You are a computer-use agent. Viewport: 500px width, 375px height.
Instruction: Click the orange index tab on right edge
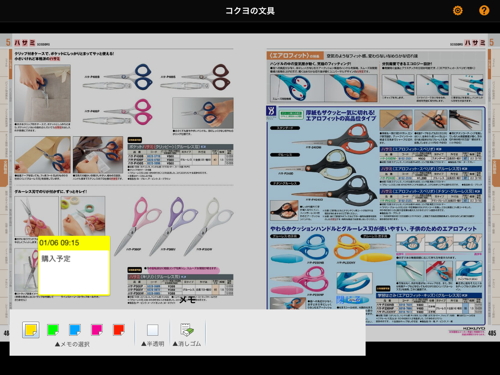point(496,173)
